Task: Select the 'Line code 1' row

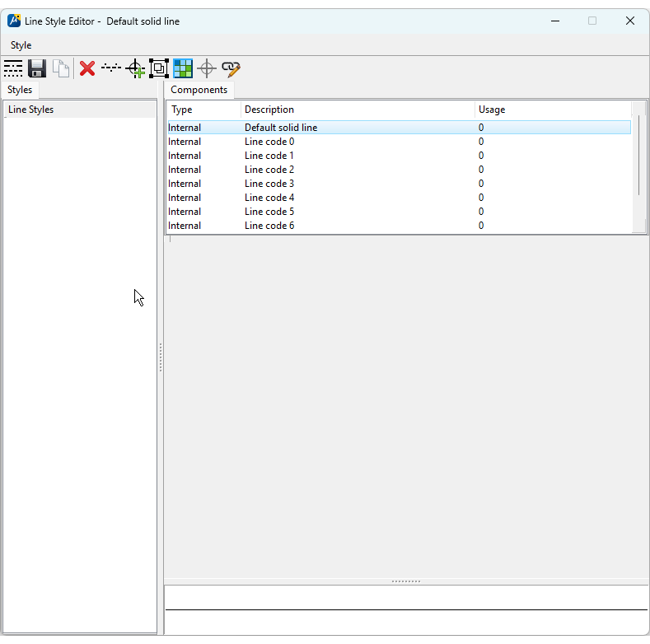Action: point(400,156)
